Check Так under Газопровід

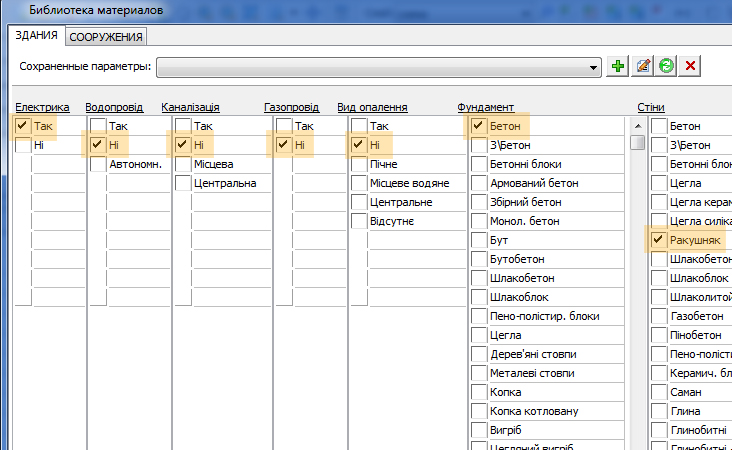pyautogui.click(x=284, y=126)
